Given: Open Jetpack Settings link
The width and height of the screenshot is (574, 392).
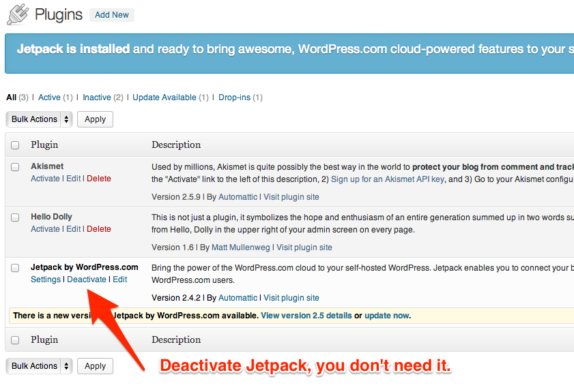Looking at the screenshot, I should 46,280.
